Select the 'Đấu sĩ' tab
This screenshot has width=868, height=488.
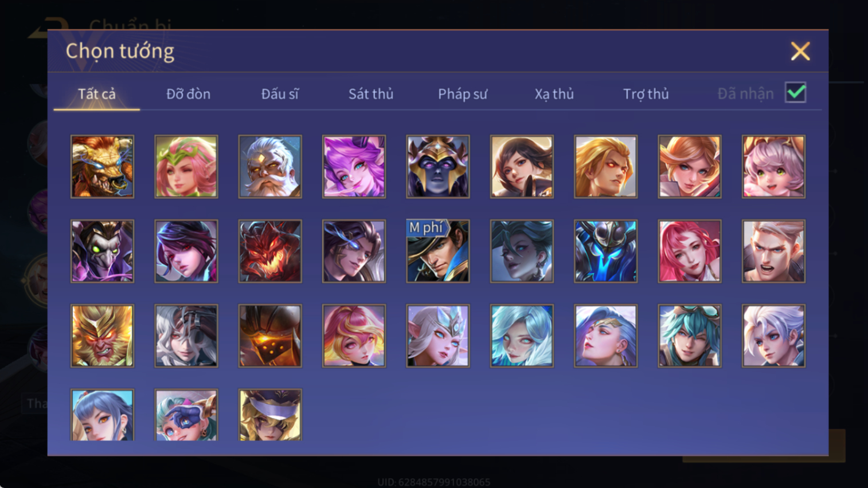pyautogui.click(x=280, y=94)
